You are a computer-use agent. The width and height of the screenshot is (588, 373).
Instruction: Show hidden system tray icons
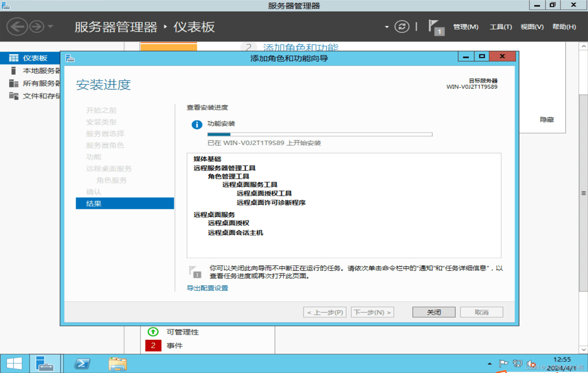(490, 363)
